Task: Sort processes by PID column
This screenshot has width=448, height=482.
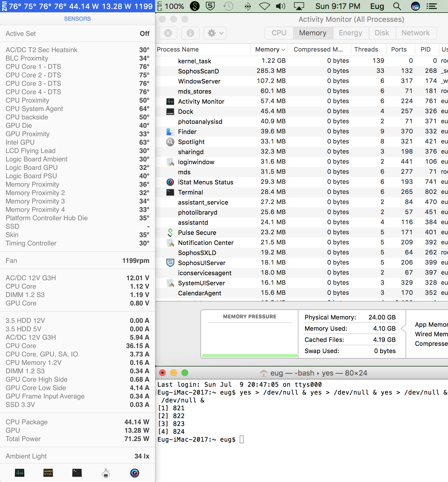Action: click(x=427, y=50)
